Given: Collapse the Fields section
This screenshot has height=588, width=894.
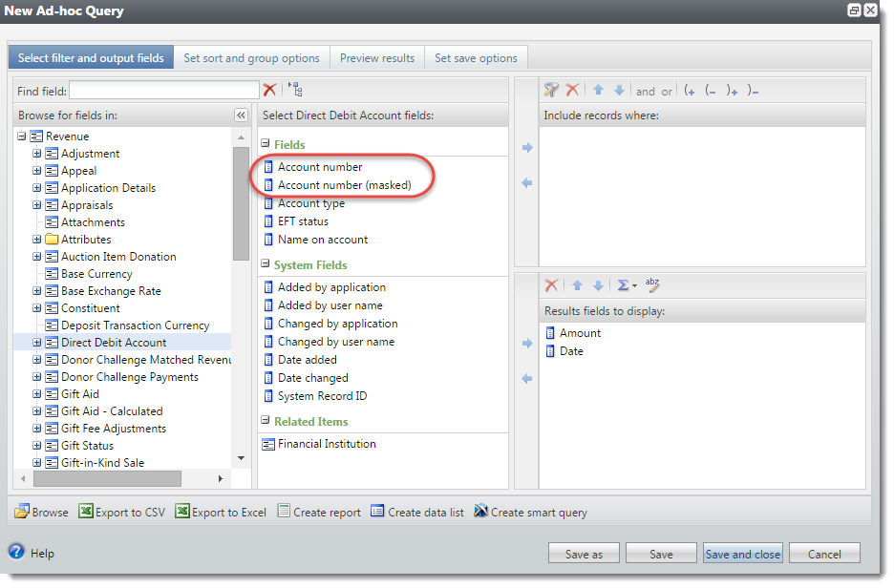Looking at the screenshot, I should click(266, 143).
